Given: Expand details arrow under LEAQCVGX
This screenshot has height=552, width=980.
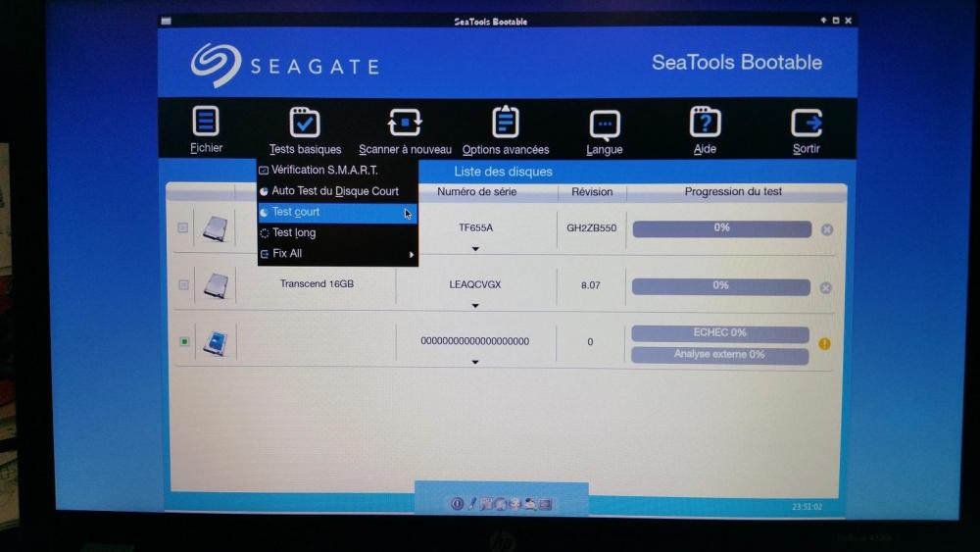Looking at the screenshot, I should click(x=475, y=306).
